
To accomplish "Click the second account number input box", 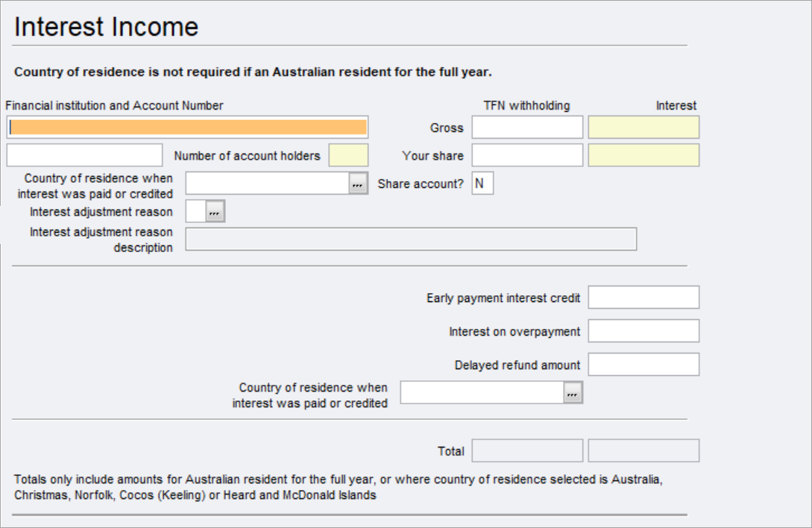I will pyautogui.click(x=84, y=155).
